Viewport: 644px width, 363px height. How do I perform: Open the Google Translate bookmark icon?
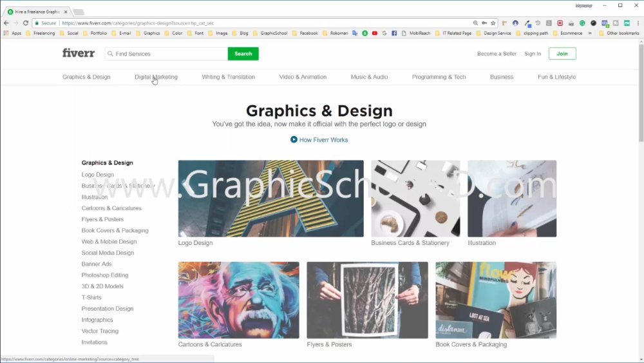coord(355,33)
